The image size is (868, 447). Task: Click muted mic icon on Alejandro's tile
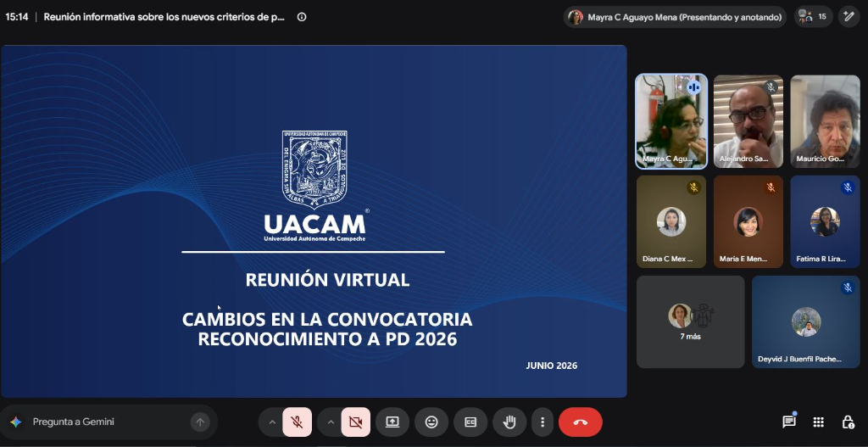coord(770,87)
